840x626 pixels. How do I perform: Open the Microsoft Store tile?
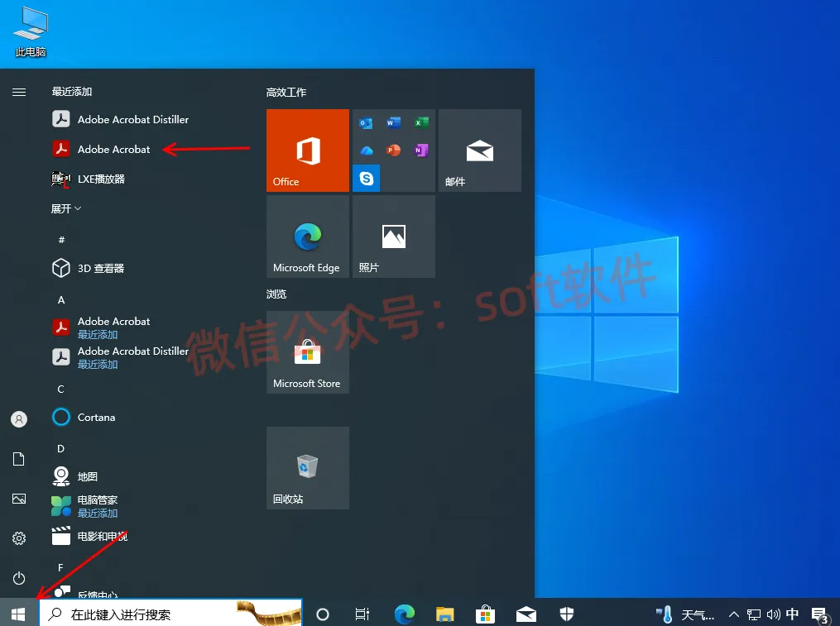pos(308,352)
